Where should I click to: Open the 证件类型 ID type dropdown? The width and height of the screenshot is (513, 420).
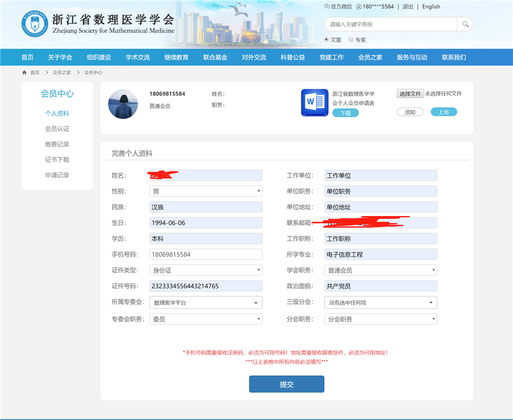206,270
